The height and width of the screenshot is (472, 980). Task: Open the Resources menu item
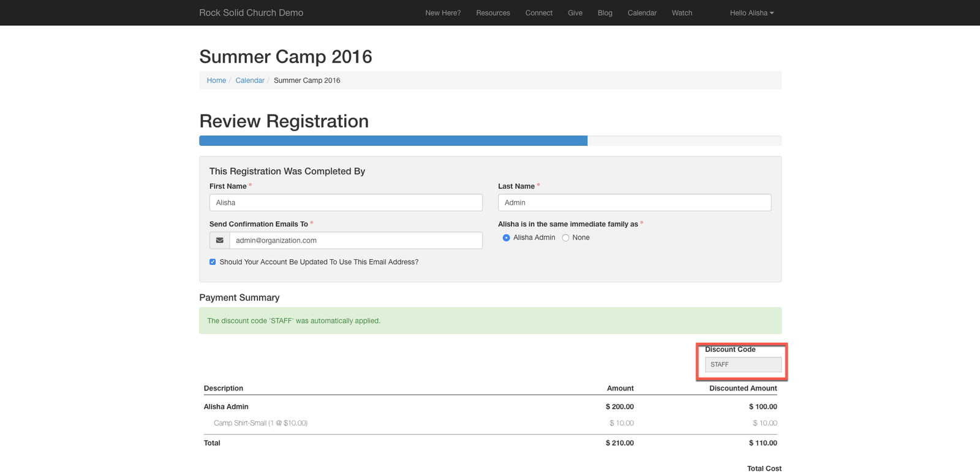pos(493,13)
